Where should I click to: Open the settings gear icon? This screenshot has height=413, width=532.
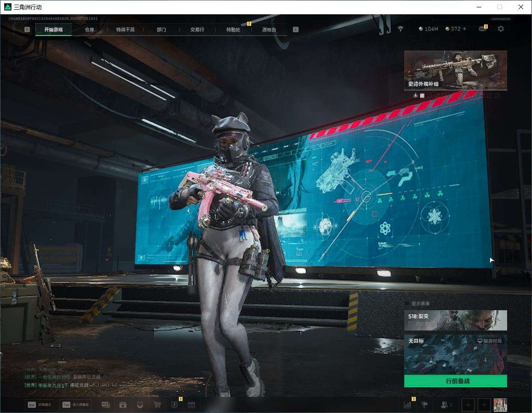pyautogui.click(x=501, y=29)
